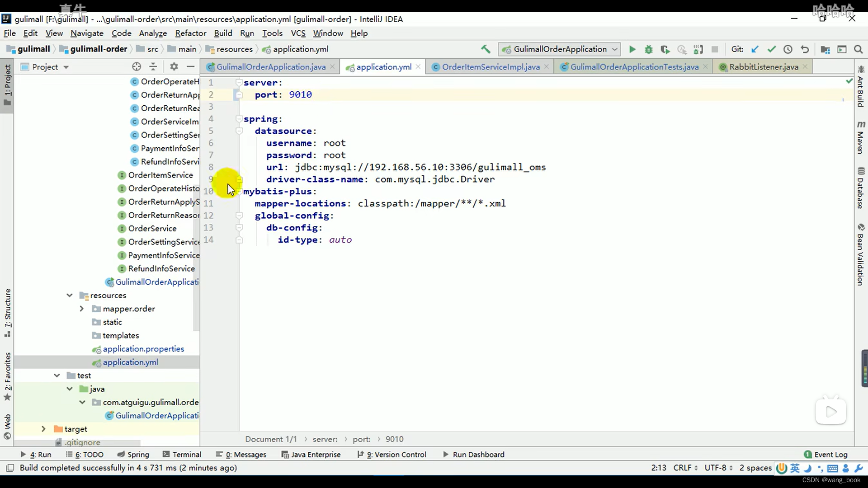Run GulimallOrderApplication with green play icon

pyautogui.click(x=632, y=49)
